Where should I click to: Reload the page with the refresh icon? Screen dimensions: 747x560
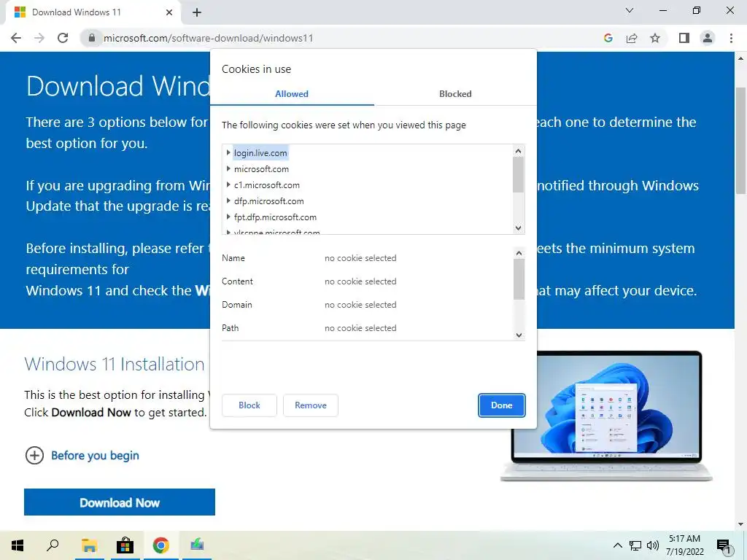pos(63,38)
